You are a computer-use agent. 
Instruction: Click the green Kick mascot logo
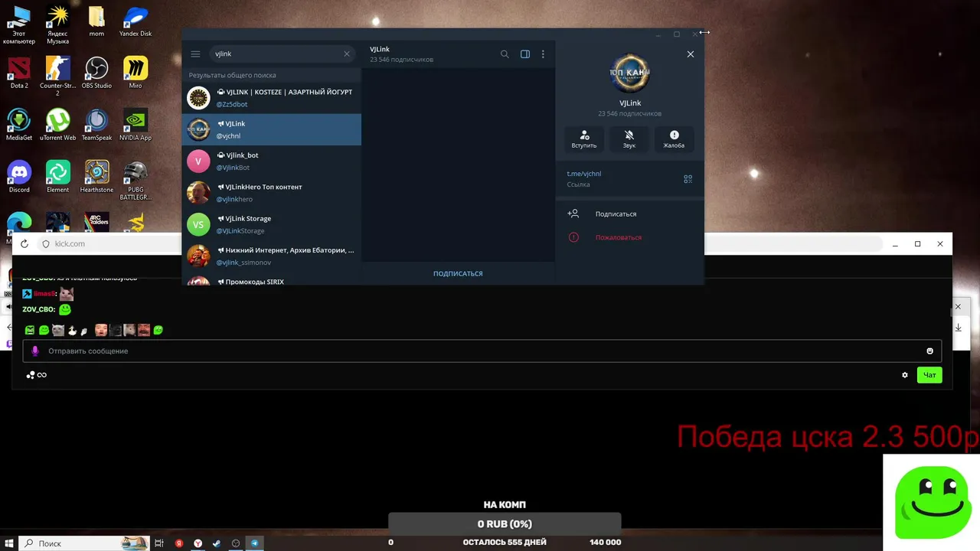pos(933,501)
